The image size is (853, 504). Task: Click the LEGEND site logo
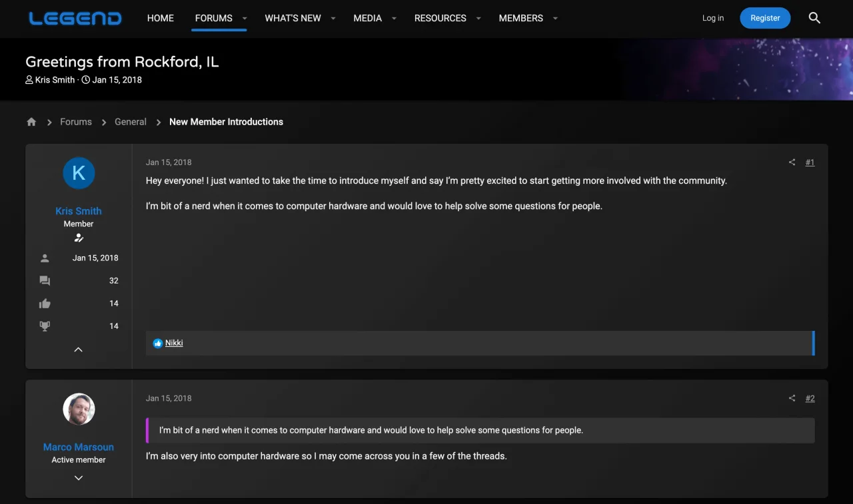[x=75, y=18]
